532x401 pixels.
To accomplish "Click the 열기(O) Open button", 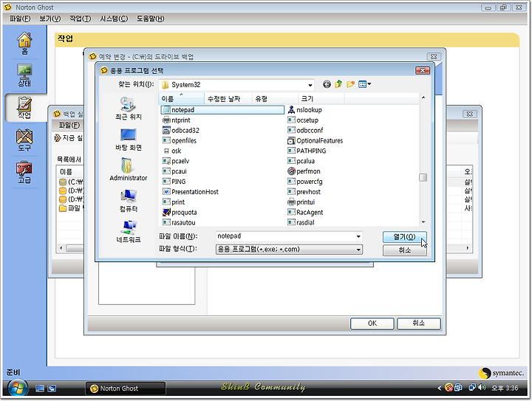I will coord(404,237).
